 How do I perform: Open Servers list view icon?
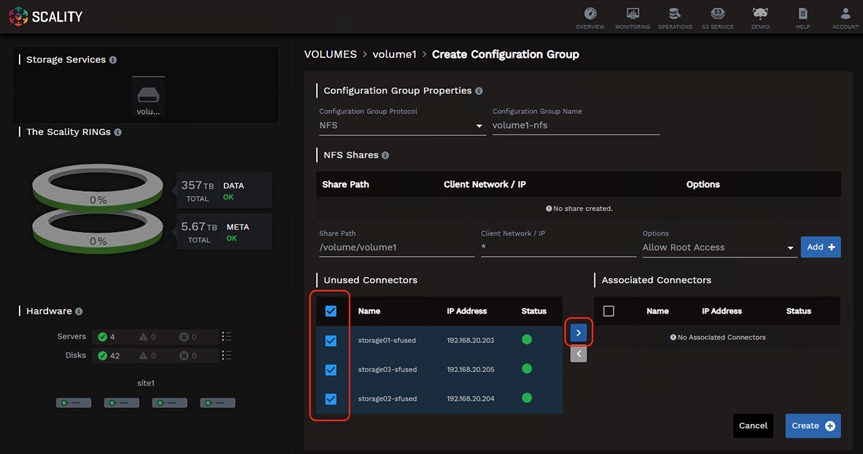coord(226,336)
